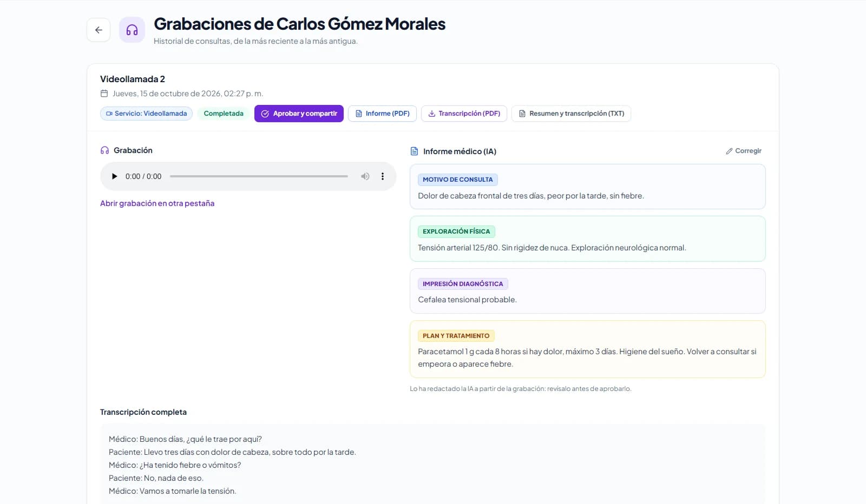866x504 pixels.
Task: Mute the audio player volume
Action: 365,176
